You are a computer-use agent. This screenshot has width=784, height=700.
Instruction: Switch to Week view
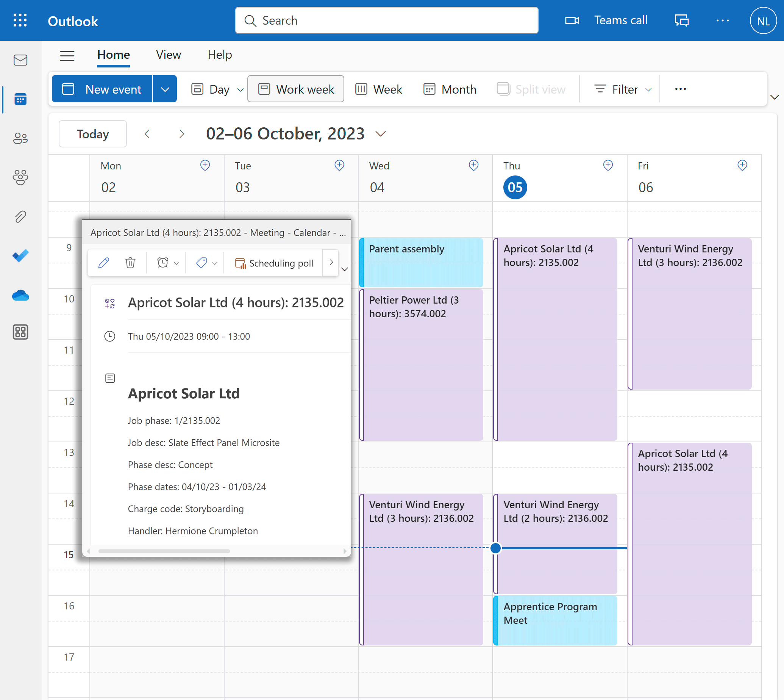point(378,89)
